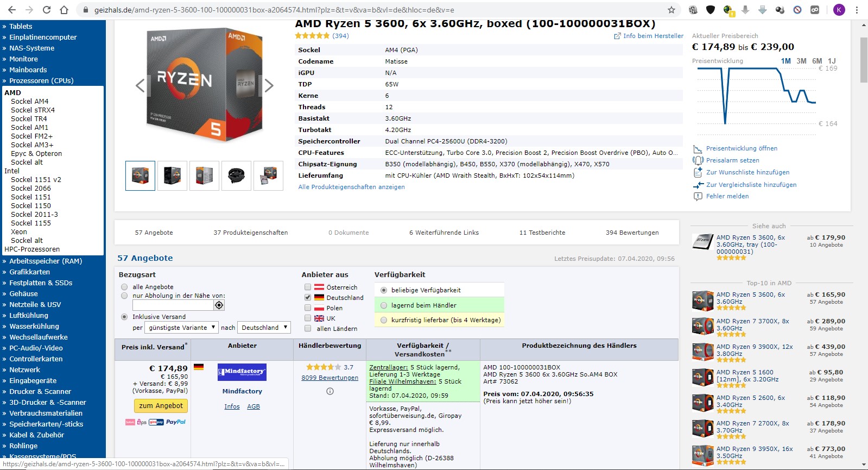Expand the Monitore category
The height and width of the screenshot is (470, 868).
pos(23,59)
